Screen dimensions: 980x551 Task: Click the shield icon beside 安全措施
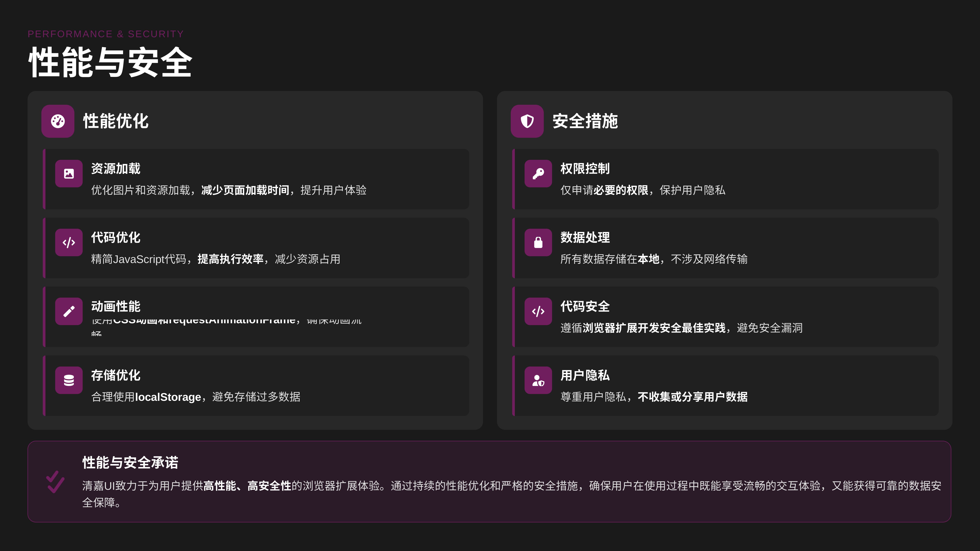pos(527,121)
